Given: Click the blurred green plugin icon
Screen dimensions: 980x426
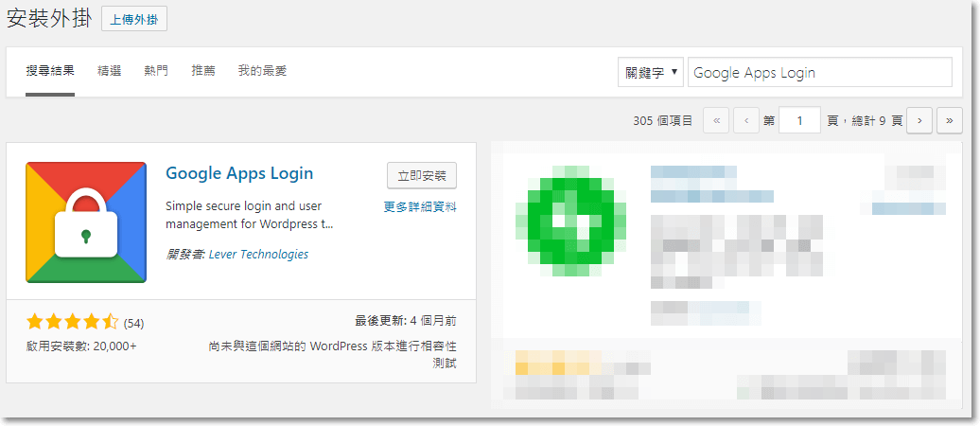Looking at the screenshot, I should pyautogui.click(x=570, y=221).
